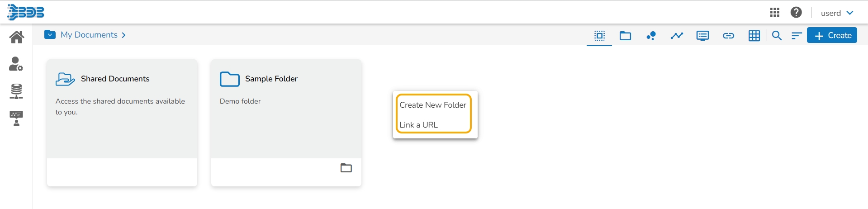Click the blue Create button

coord(832,35)
